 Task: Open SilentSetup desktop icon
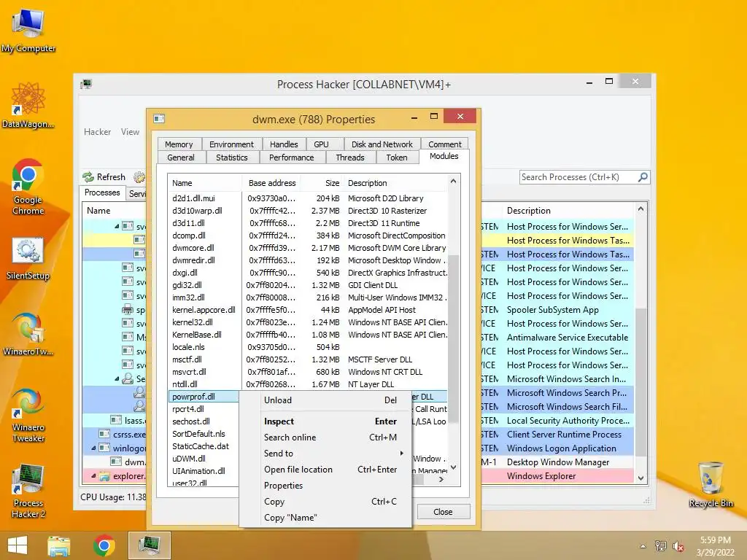(28, 258)
